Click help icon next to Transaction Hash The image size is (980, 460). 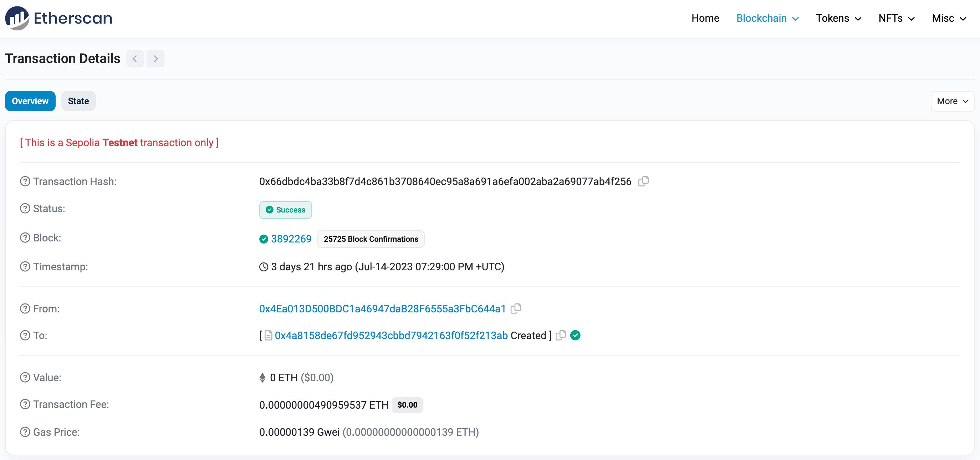pyautogui.click(x=25, y=182)
